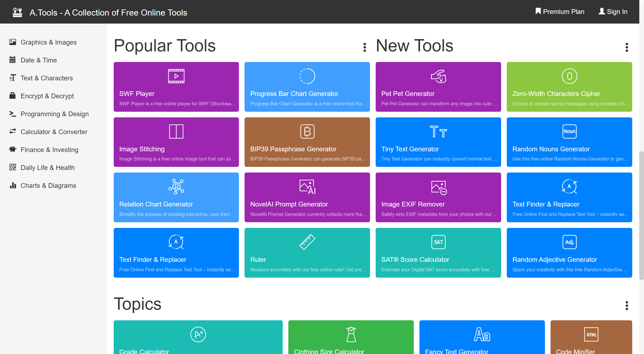Open the NovelAI Prompt Generator title
This screenshot has height=354, width=644.
click(x=289, y=204)
